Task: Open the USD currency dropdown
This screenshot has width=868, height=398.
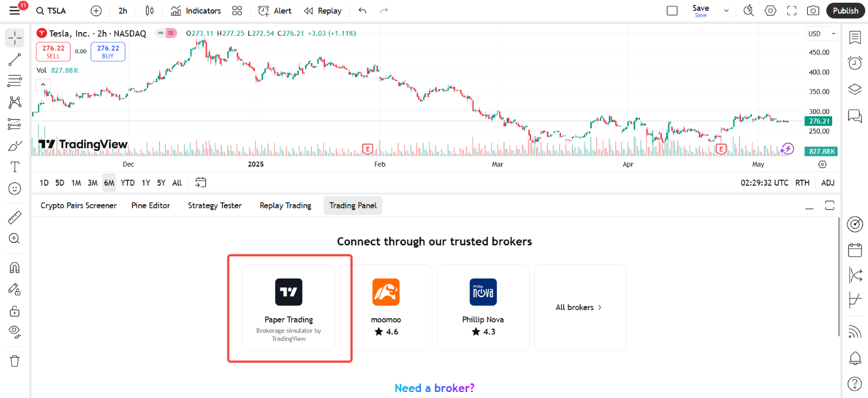Action: pos(821,34)
